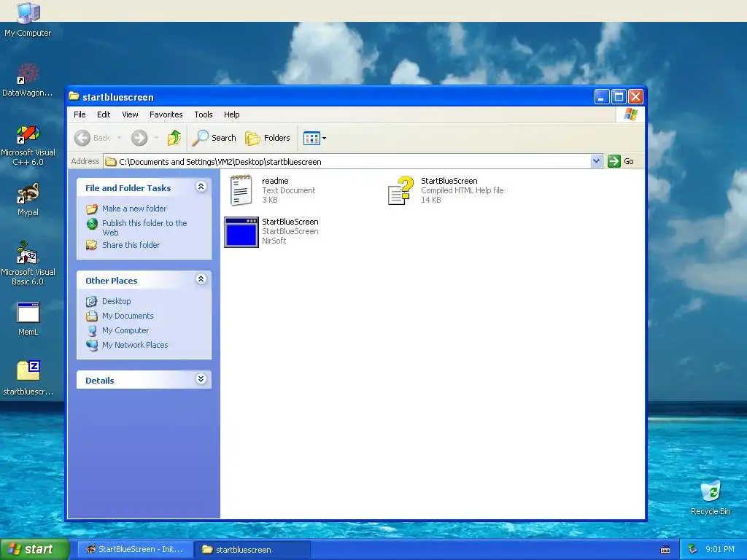The width and height of the screenshot is (747, 560).
Task: Click the window title bar folder icon
Action: (x=74, y=97)
